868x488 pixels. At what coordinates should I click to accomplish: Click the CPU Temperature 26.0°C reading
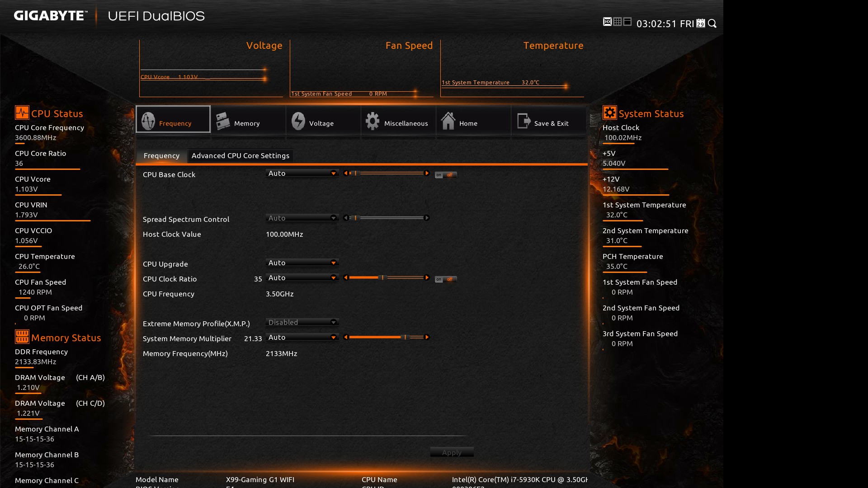point(29,266)
